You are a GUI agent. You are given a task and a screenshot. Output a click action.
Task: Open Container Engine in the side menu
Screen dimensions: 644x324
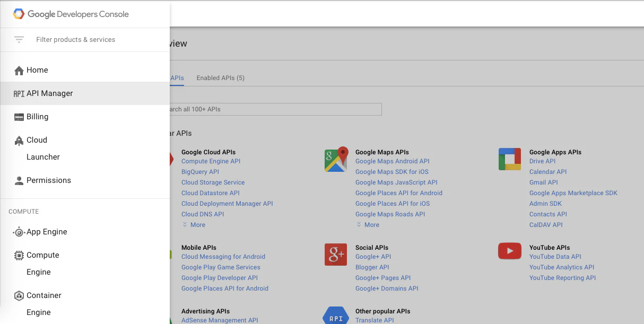(x=85, y=304)
